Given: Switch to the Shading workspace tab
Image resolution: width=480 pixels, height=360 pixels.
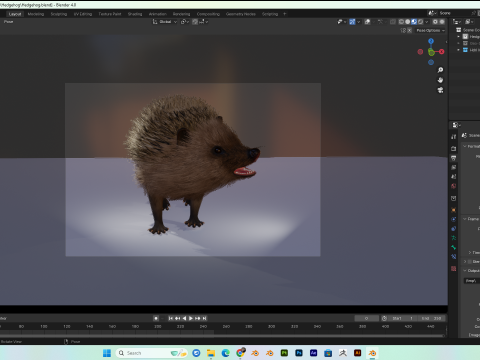Looking at the screenshot, I should click(135, 14).
